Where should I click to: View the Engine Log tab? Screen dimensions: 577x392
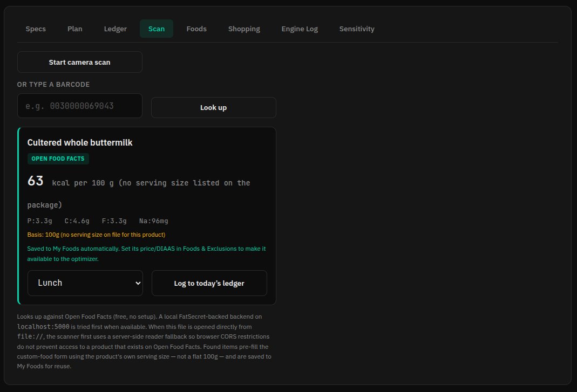click(300, 29)
